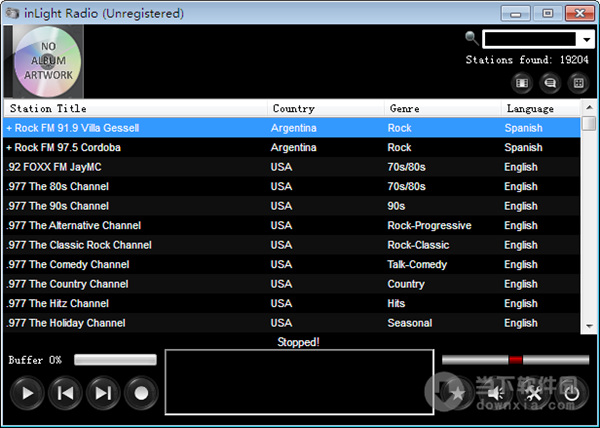Click the 90s genre cell

[396, 206]
